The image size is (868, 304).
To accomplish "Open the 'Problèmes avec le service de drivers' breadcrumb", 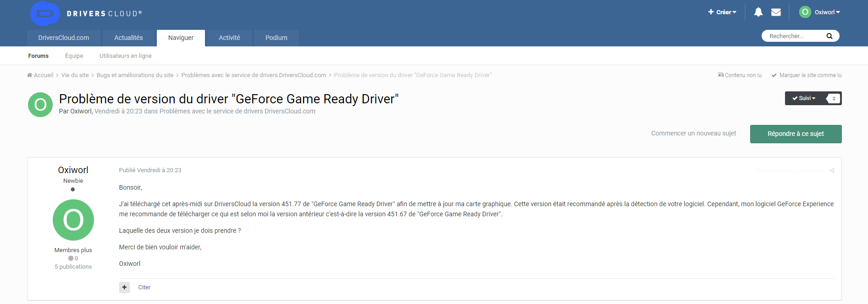I will 254,75.
